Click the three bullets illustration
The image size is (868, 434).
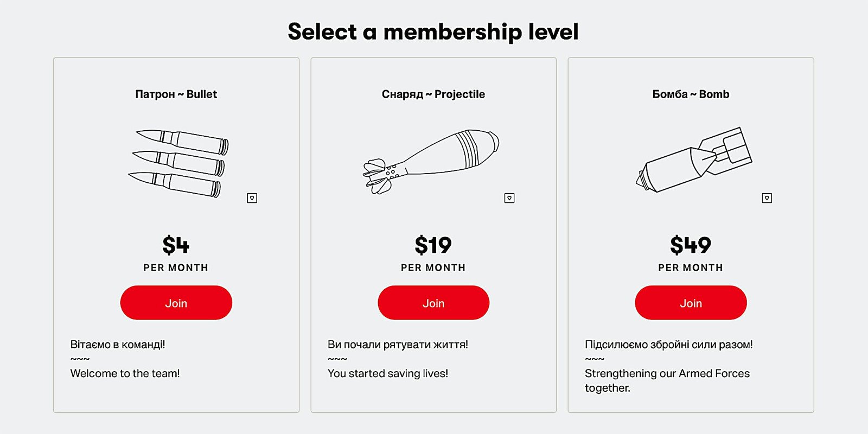(x=178, y=163)
